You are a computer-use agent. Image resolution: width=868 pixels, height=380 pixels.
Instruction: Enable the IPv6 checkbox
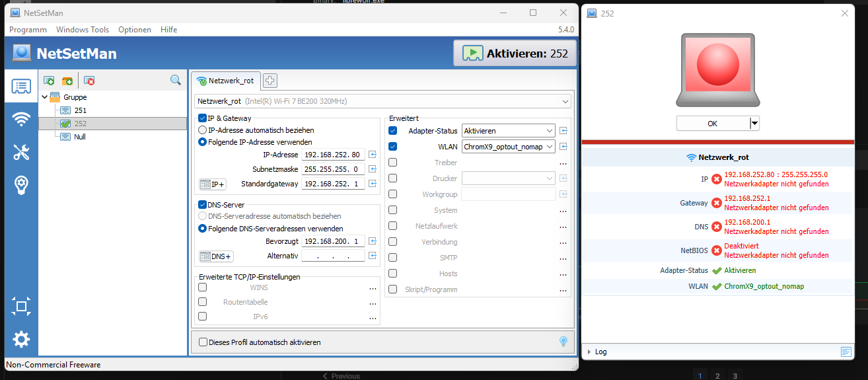203,317
